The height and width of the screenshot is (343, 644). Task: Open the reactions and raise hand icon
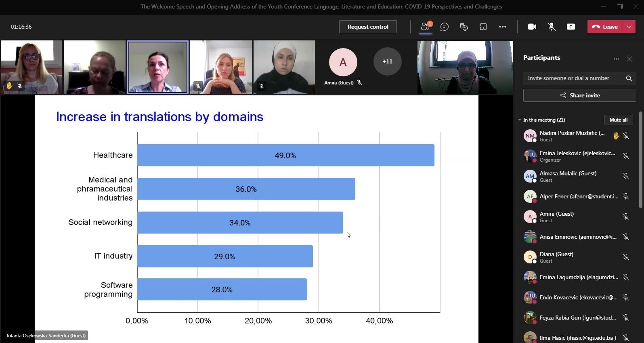pyautogui.click(x=464, y=27)
